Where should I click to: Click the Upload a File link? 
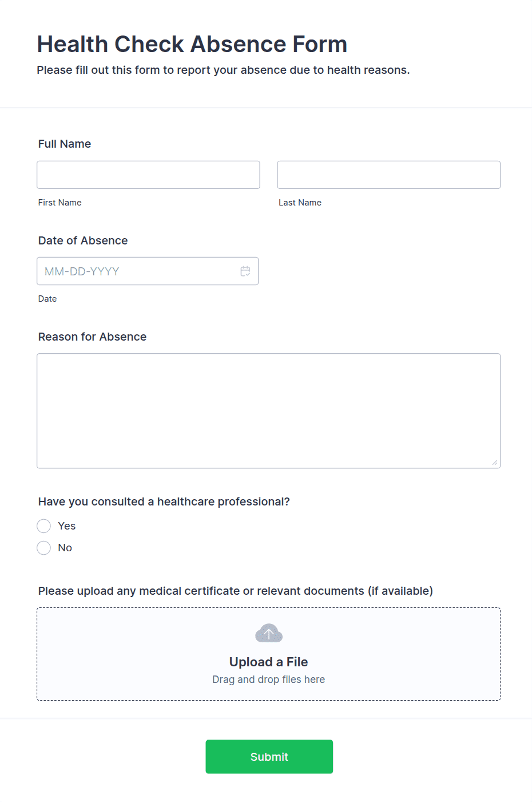[268, 662]
